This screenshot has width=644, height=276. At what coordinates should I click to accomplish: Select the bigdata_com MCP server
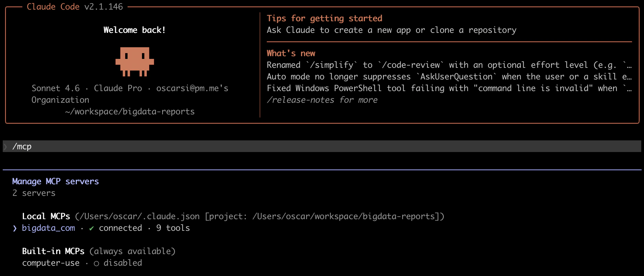tap(48, 228)
